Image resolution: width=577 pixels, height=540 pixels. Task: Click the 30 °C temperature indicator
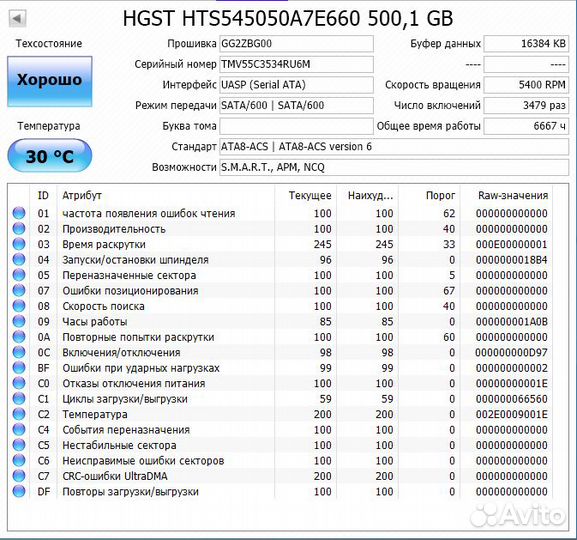(x=50, y=156)
